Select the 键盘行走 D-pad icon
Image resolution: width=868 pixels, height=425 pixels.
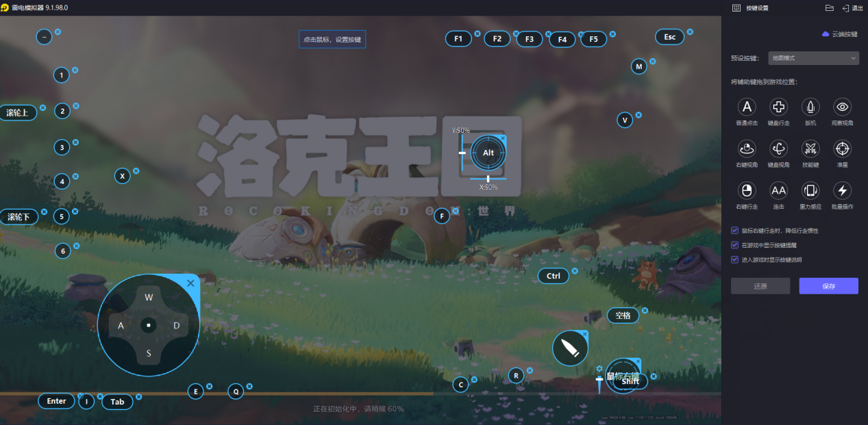point(778,107)
